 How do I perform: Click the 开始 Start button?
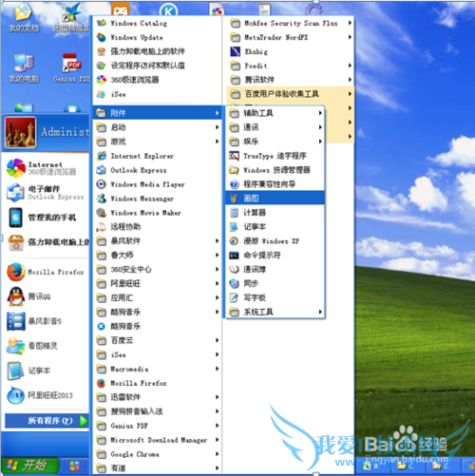click(x=29, y=466)
